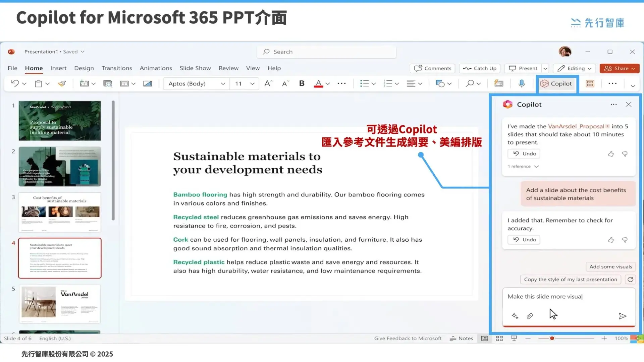Switch to the Animations tab

pyautogui.click(x=156, y=68)
